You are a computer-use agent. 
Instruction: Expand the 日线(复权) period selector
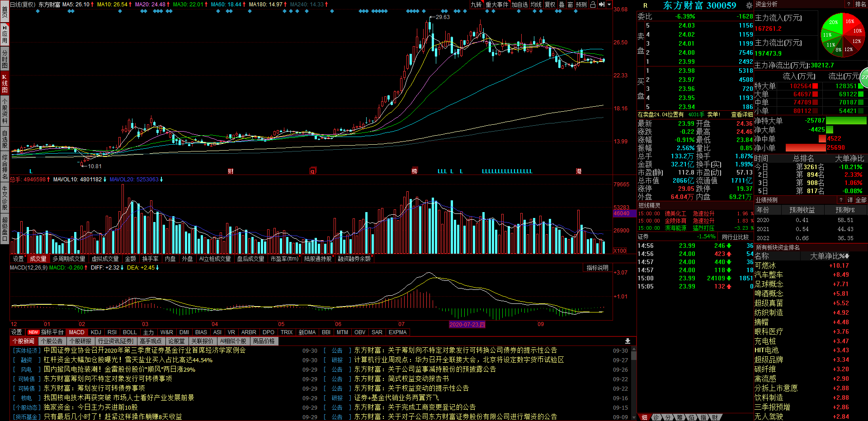(x=23, y=5)
